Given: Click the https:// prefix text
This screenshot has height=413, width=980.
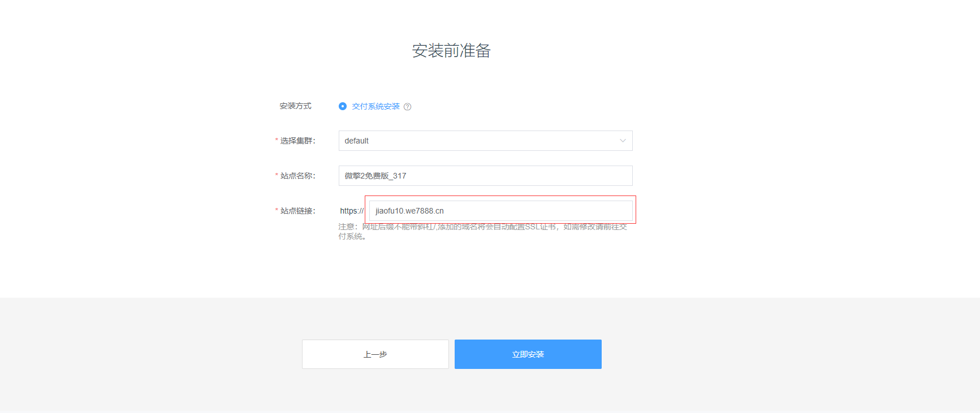Looking at the screenshot, I should pyautogui.click(x=352, y=211).
